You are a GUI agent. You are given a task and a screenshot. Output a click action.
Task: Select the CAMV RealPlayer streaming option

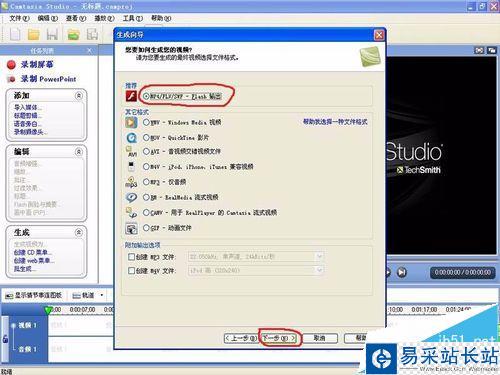tap(146, 212)
